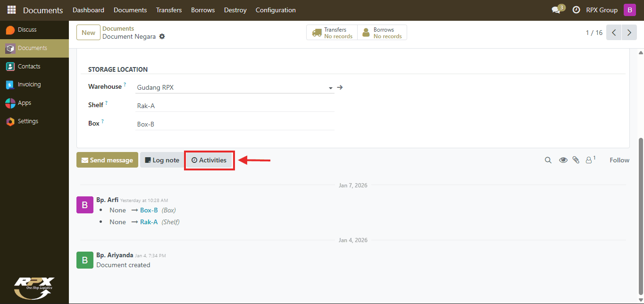
Task: Search messages with the magnifier icon
Action: pyautogui.click(x=548, y=160)
